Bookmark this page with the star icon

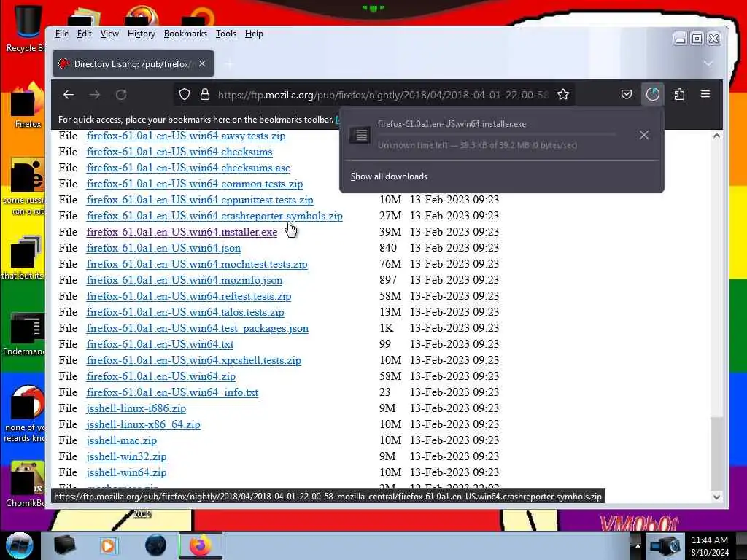tap(563, 94)
